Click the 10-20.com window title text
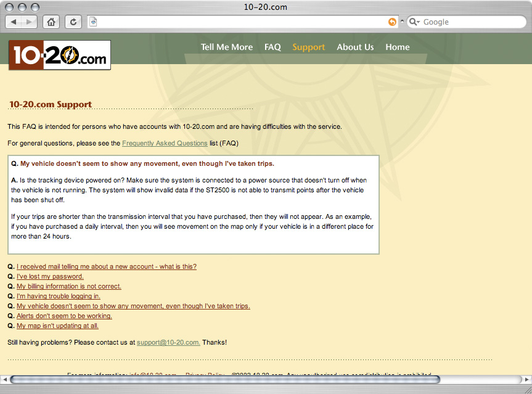Image resolution: width=532 pixels, height=394 pixels. [x=266, y=7]
